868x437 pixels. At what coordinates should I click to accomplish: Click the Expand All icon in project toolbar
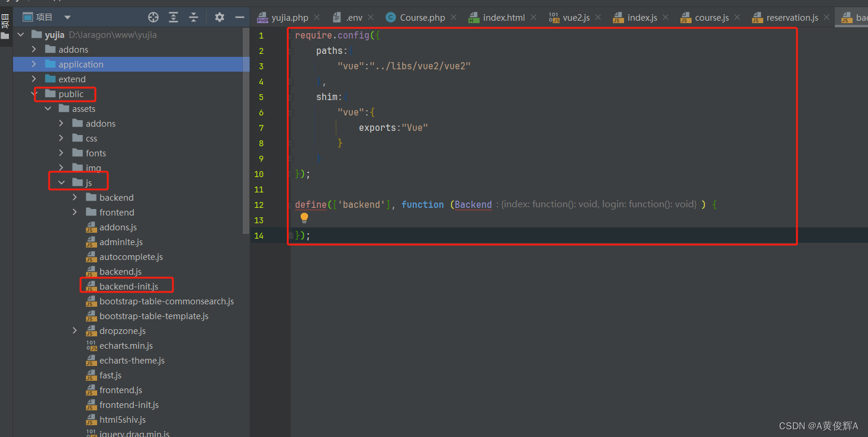click(x=173, y=17)
